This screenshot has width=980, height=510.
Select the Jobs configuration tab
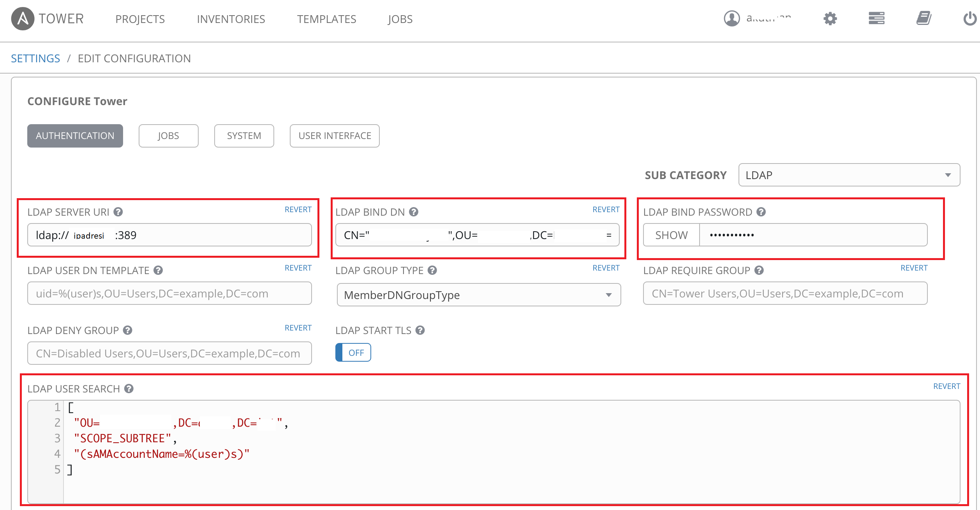point(168,136)
